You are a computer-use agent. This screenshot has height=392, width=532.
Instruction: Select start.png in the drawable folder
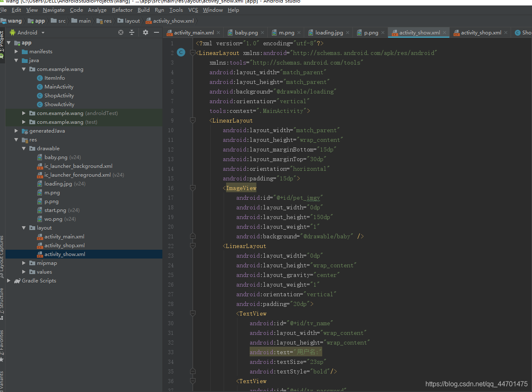click(x=55, y=210)
